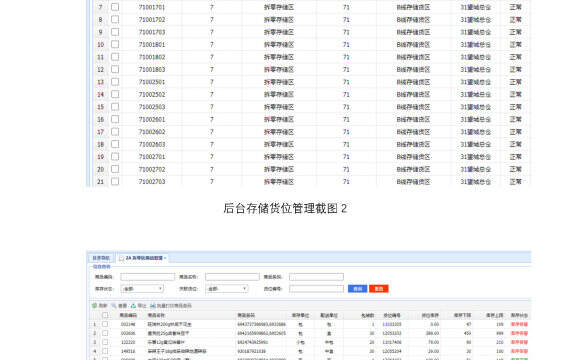Screen dimensions: 570x360
Task: Click the red reset button
Action: 379,289
